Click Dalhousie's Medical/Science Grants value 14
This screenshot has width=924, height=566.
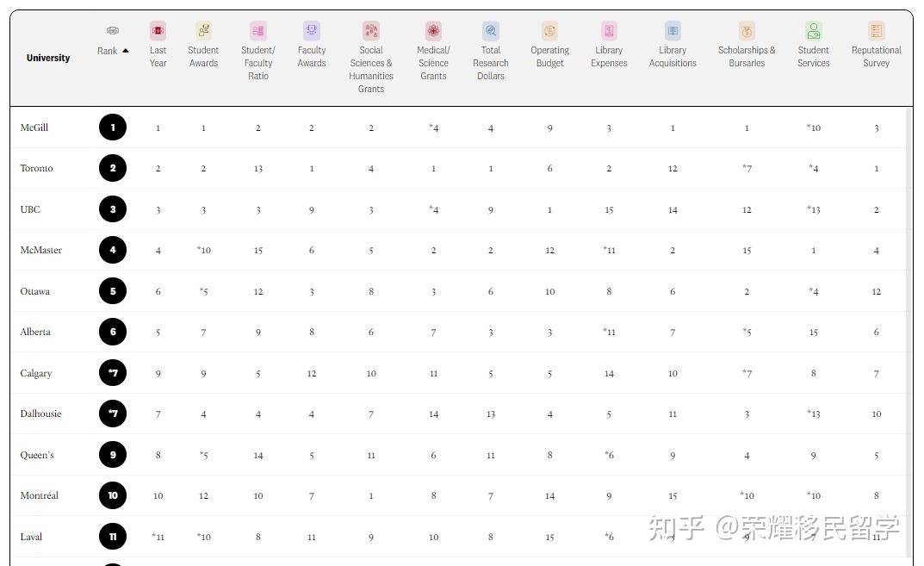(x=434, y=414)
